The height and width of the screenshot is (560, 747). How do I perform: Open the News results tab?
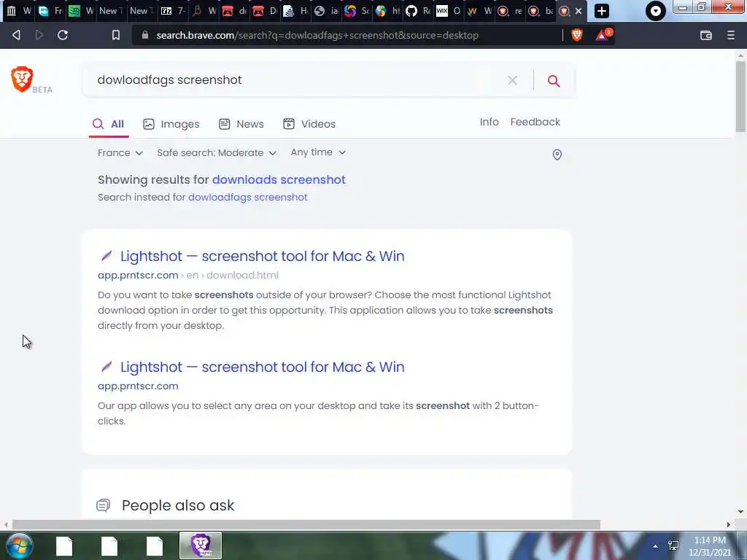tap(241, 124)
